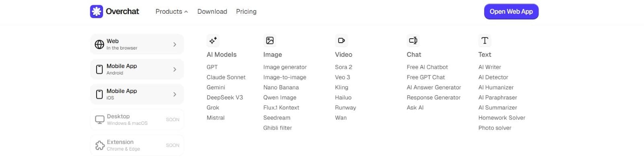Choose the Sora 2 video link
644x161 pixels.
pos(343,67)
